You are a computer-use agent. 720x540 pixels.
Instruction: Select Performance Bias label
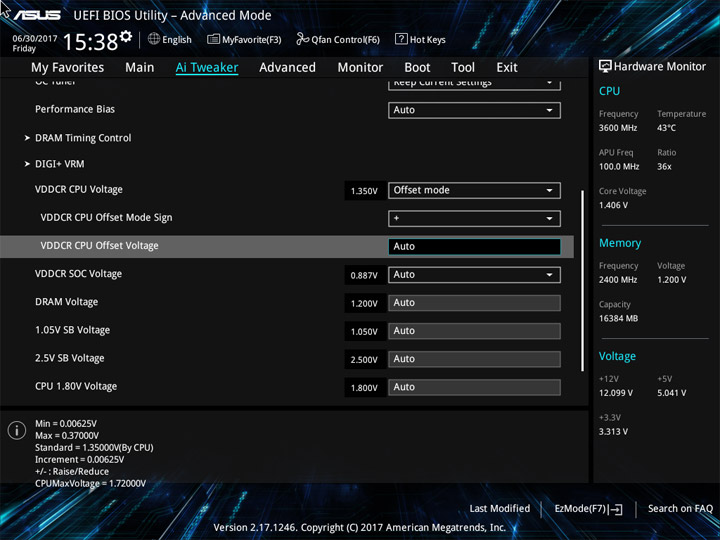[x=75, y=109]
